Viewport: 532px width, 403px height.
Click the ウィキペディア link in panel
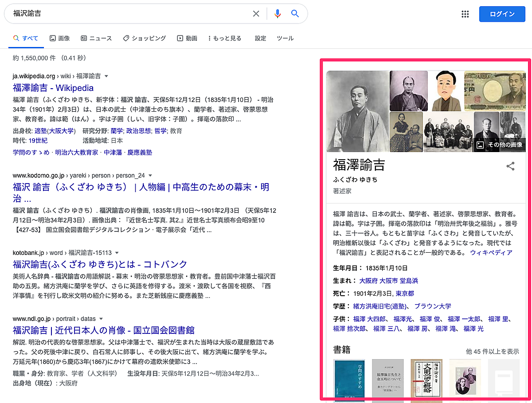pos(491,253)
